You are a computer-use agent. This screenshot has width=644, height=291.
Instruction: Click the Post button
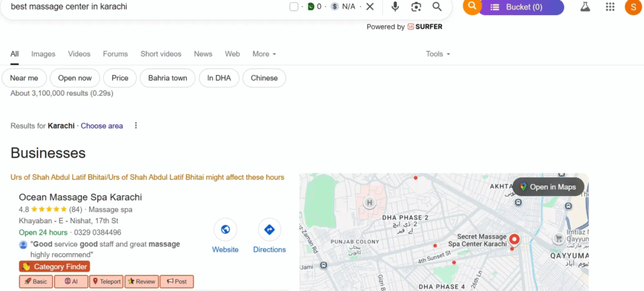(x=177, y=282)
